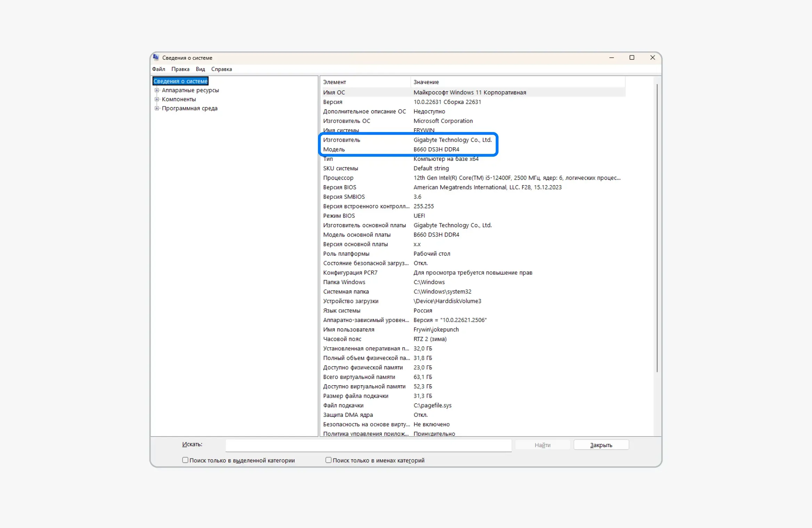The image size is (812, 528).
Task: Click the System Information icon in title bar
Action: [x=156, y=58]
